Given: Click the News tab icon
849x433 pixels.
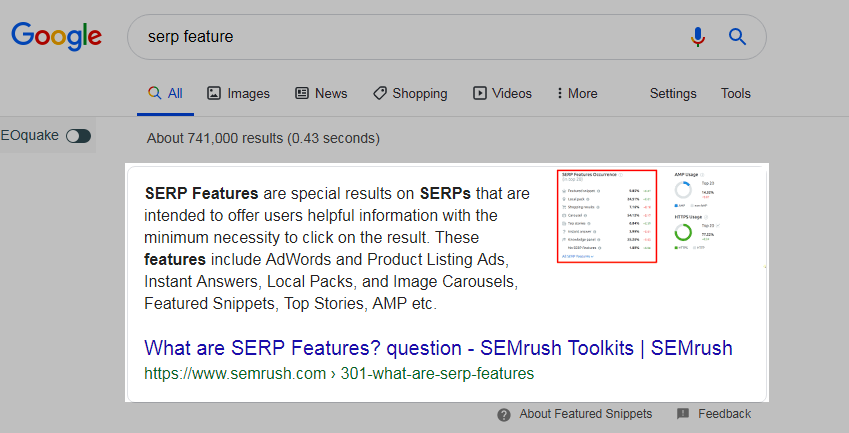Looking at the screenshot, I should 302,93.
